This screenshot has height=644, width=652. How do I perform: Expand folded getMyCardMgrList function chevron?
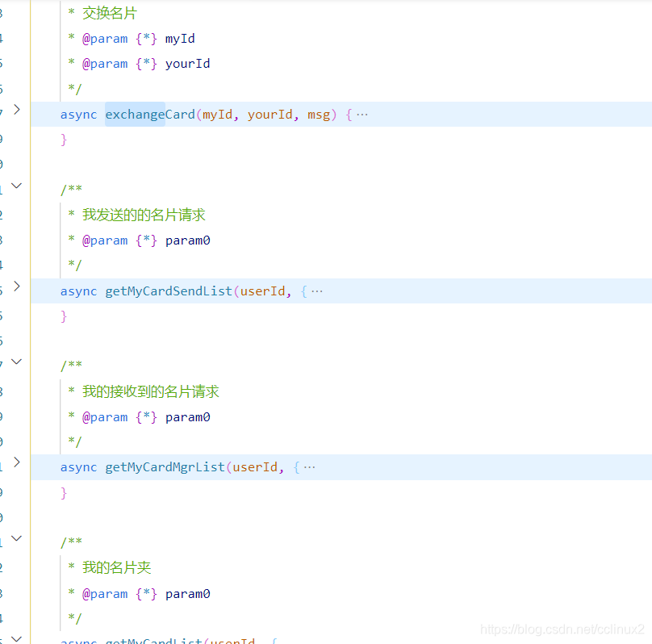tap(17, 462)
